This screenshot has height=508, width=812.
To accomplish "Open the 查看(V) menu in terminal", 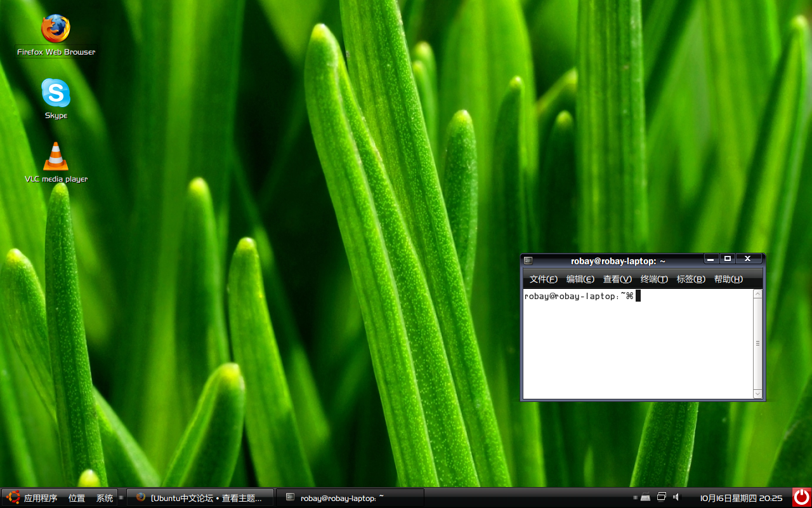I will click(617, 279).
